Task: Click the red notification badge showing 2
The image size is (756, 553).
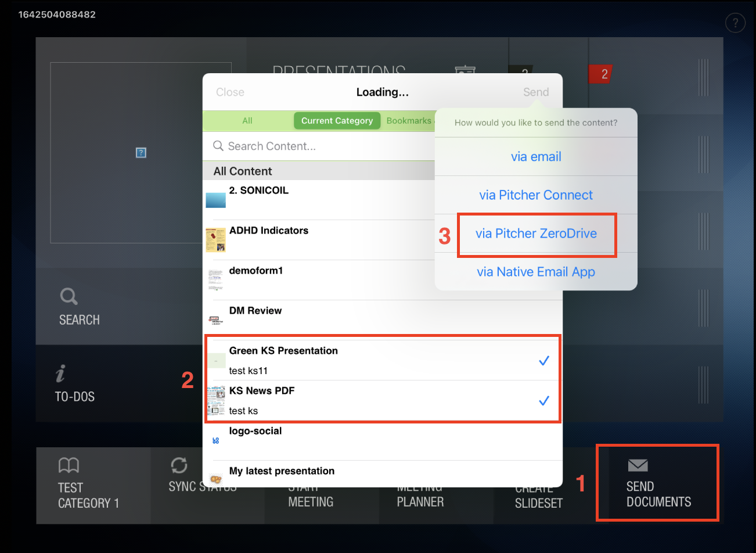Action: coord(602,74)
